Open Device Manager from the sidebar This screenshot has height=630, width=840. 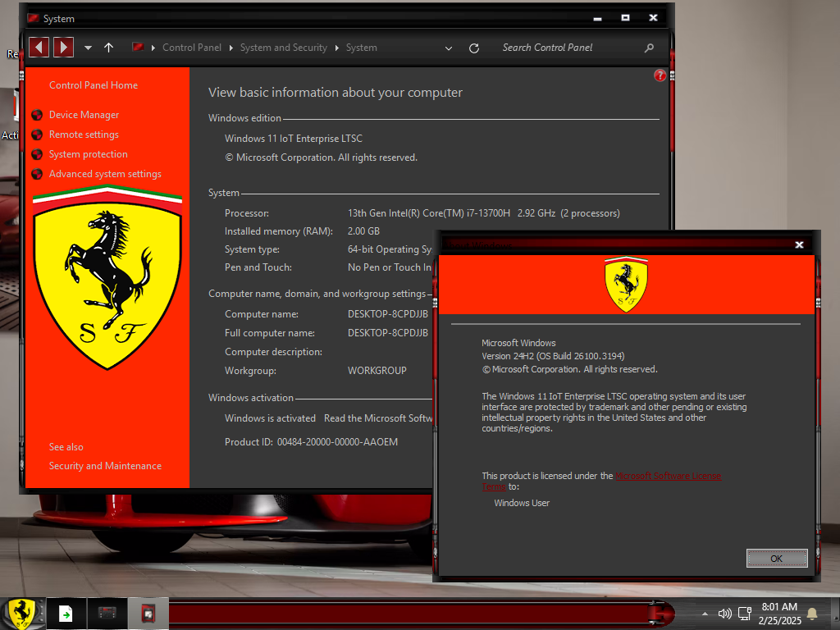click(84, 115)
